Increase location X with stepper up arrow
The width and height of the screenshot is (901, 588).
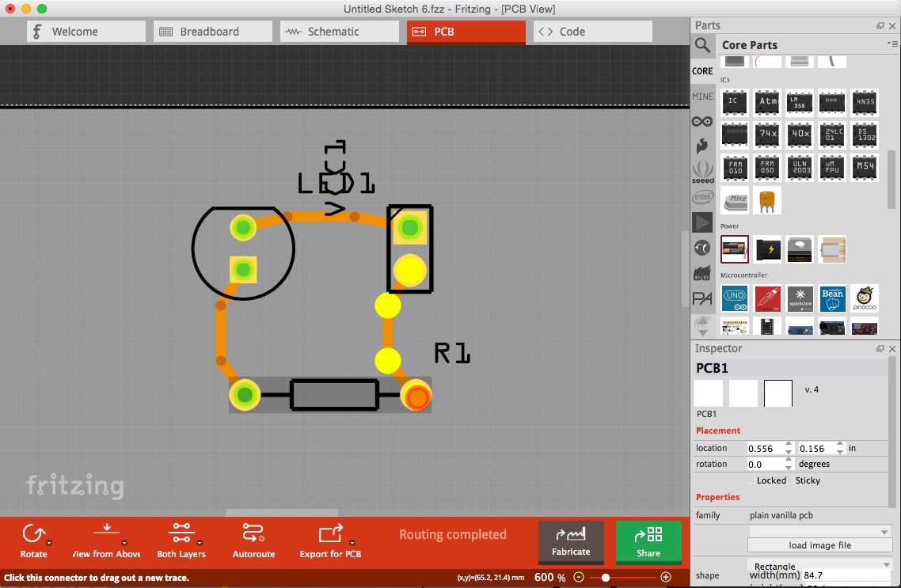(789, 445)
